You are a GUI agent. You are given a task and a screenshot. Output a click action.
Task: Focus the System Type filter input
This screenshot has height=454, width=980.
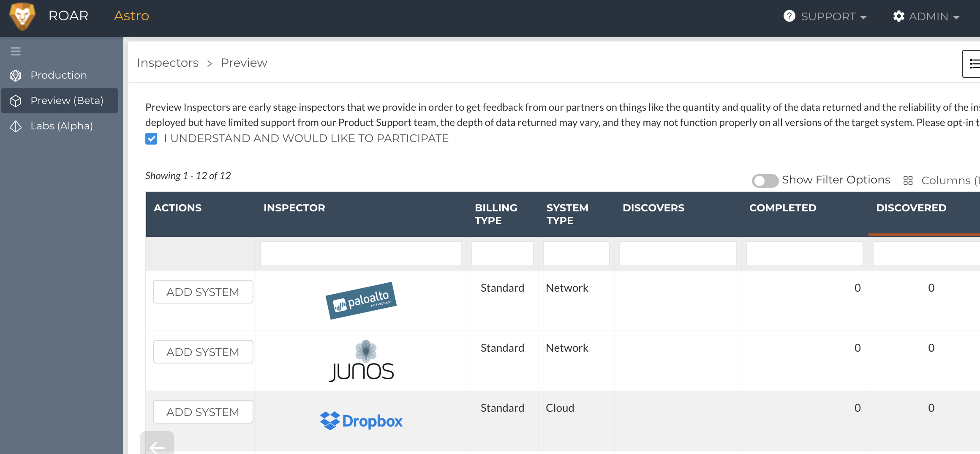pos(577,254)
